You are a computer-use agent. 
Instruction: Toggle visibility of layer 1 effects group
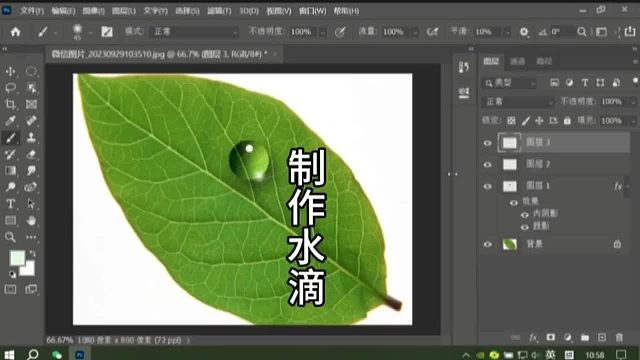pos(514,202)
